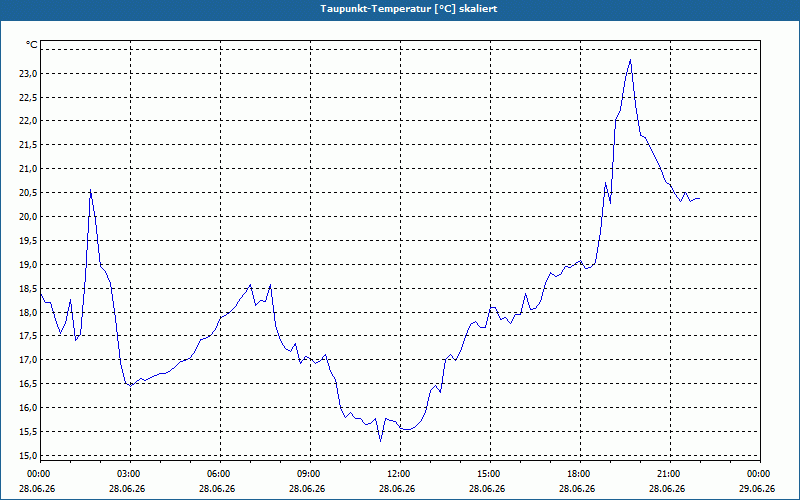Click the curve's highest peak above 23,0

click(x=631, y=60)
